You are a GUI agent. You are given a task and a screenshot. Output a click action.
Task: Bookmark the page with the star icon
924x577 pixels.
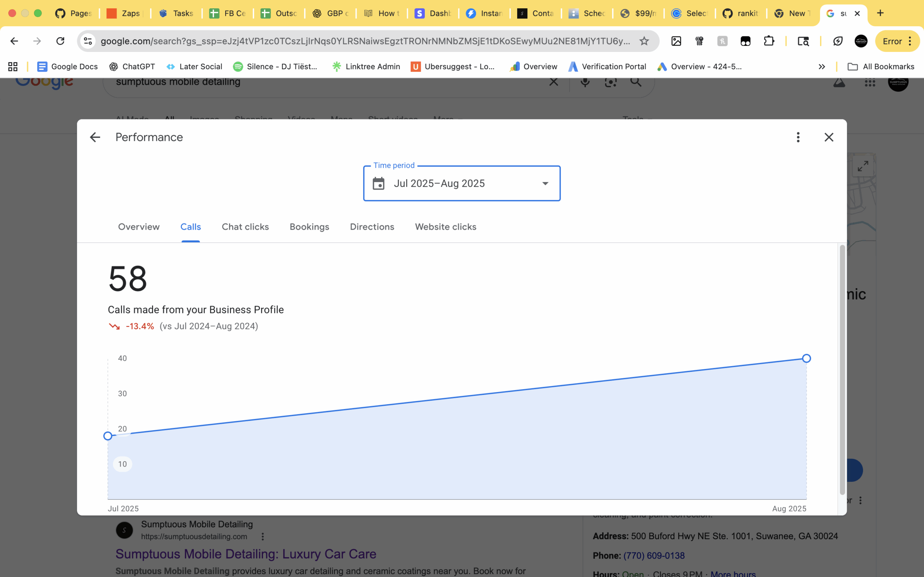pyautogui.click(x=644, y=41)
